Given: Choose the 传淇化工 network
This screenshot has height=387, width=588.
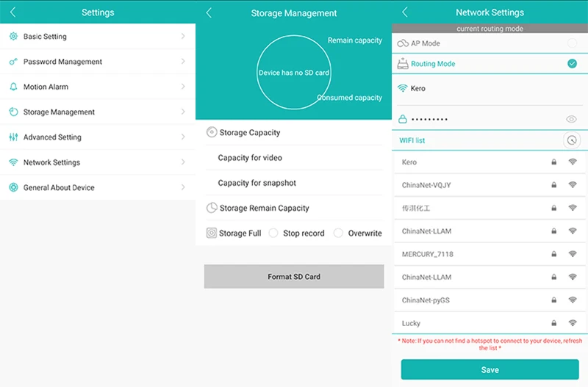Looking at the screenshot, I should pos(490,208).
